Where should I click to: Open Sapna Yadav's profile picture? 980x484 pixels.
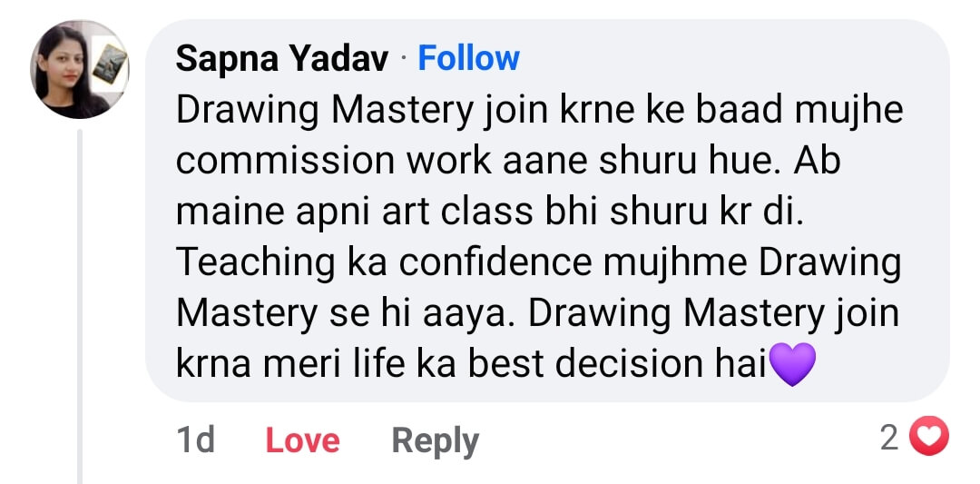[81, 72]
